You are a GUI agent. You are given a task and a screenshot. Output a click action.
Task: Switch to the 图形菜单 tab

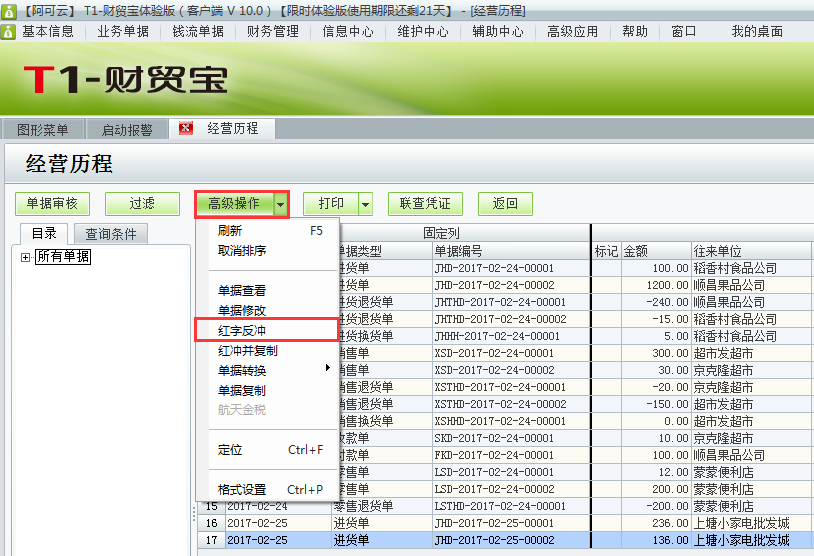coord(43,129)
